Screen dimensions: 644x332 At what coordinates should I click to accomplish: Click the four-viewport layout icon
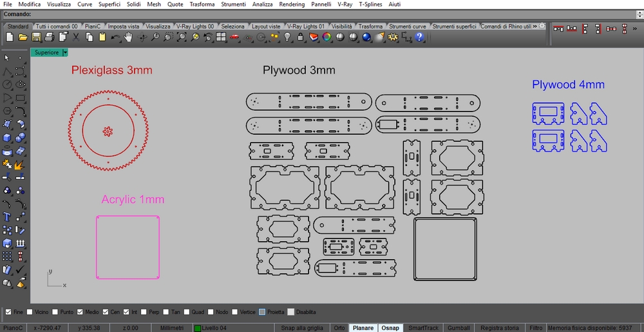pos(221,37)
